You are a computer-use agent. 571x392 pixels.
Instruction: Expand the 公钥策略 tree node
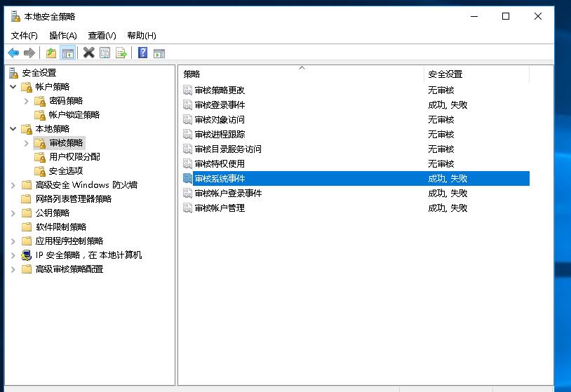click(13, 213)
